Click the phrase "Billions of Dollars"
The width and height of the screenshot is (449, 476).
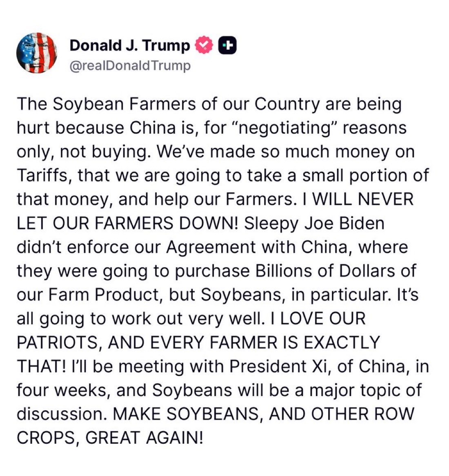coord(336,271)
